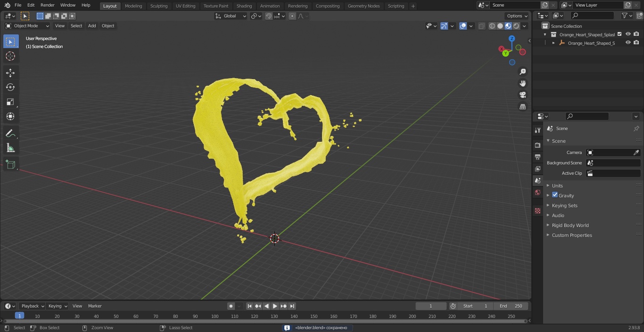Select the Measure tool
Viewport: 644px width, 332px height.
10,148
